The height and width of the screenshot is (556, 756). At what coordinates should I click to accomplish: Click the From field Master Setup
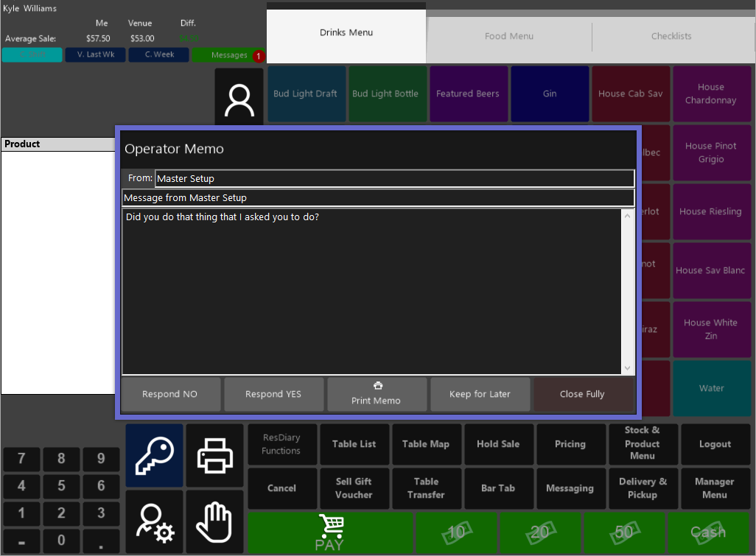[393, 178]
